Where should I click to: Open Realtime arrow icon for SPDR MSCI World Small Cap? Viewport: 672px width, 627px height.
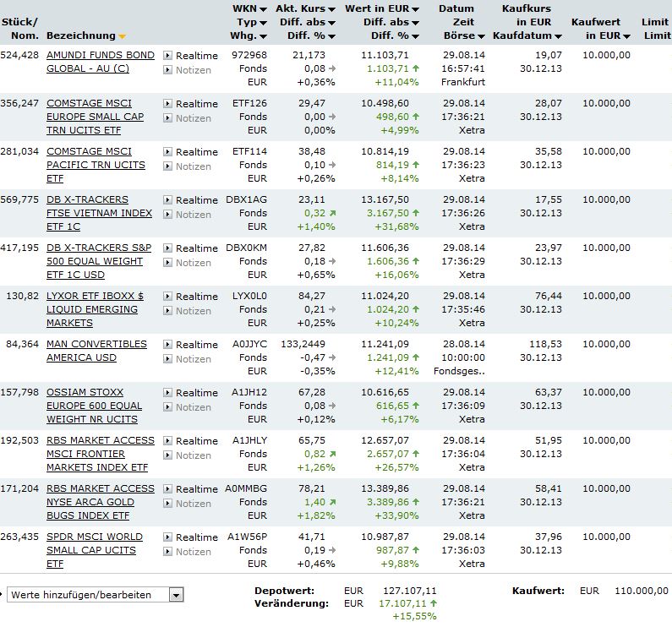click(x=167, y=537)
